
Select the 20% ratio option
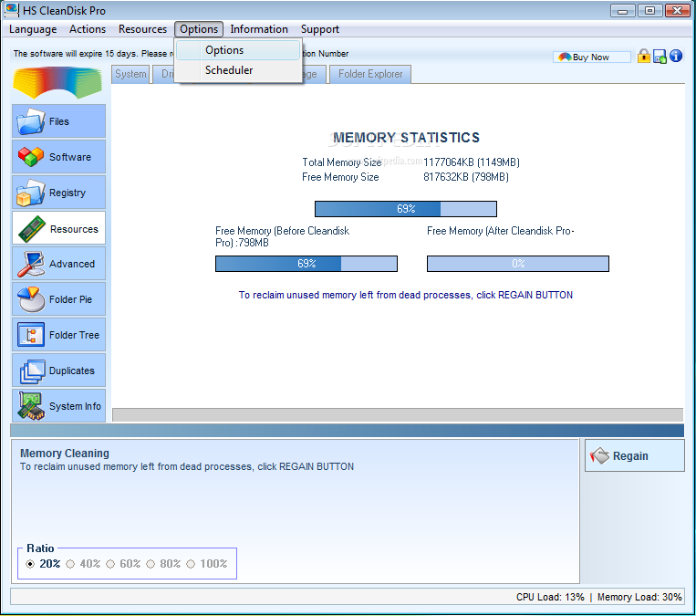[43, 564]
